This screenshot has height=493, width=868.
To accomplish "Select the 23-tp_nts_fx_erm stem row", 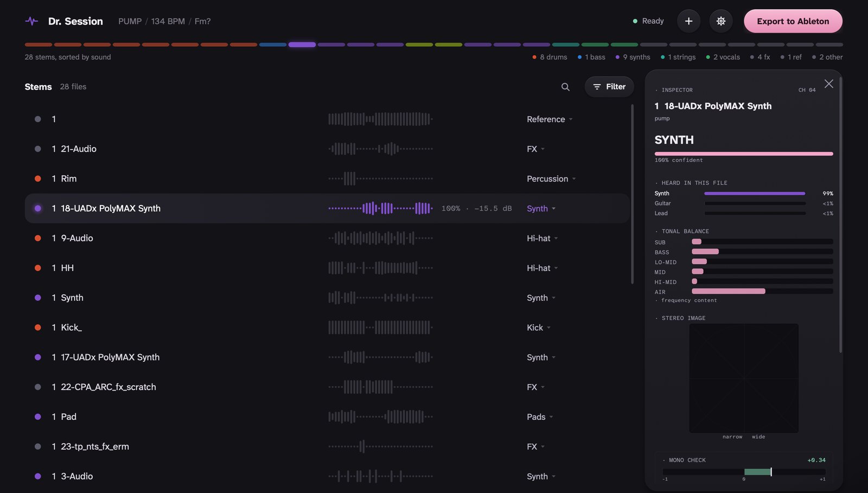I will pyautogui.click(x=327, y=446).
